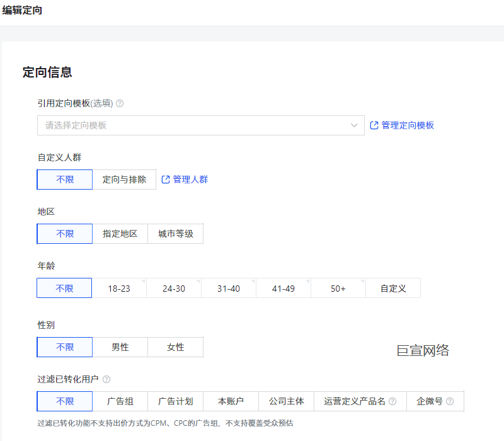Click the corner triangle on the 18-23 button
This screenshot has width=504, height=441.
coord(144,281)
